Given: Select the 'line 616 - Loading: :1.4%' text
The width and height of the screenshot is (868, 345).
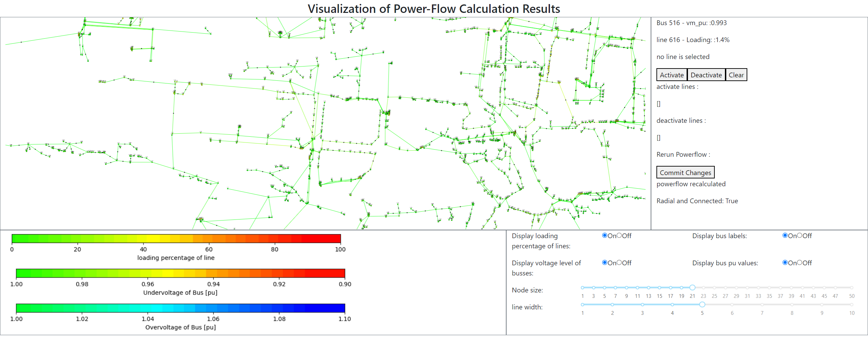Looking at the screenshot, I should point(693,40).
